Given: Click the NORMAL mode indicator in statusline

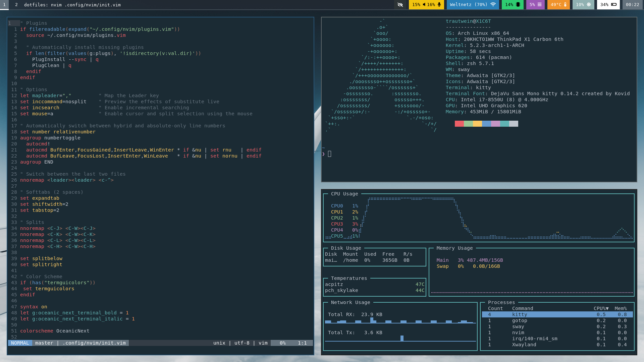Looking at the screenshot, I should pos(20,343).
